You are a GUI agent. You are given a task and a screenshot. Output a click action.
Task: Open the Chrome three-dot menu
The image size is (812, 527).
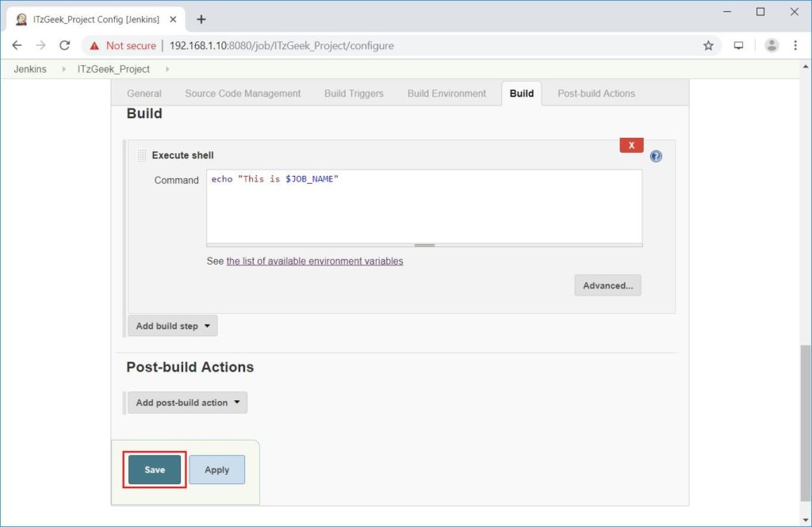795,45
